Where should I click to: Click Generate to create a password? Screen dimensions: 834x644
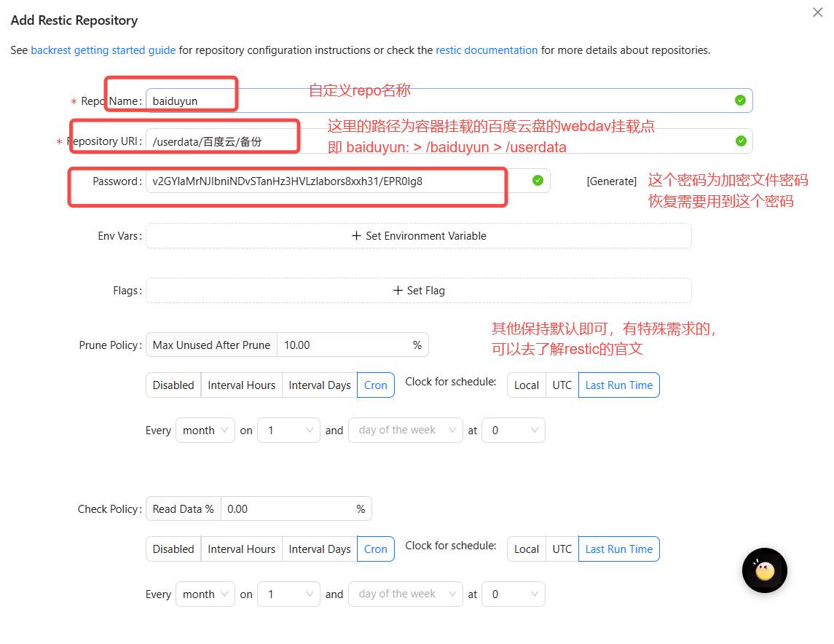pyautogui.click(x=611, y=181)
